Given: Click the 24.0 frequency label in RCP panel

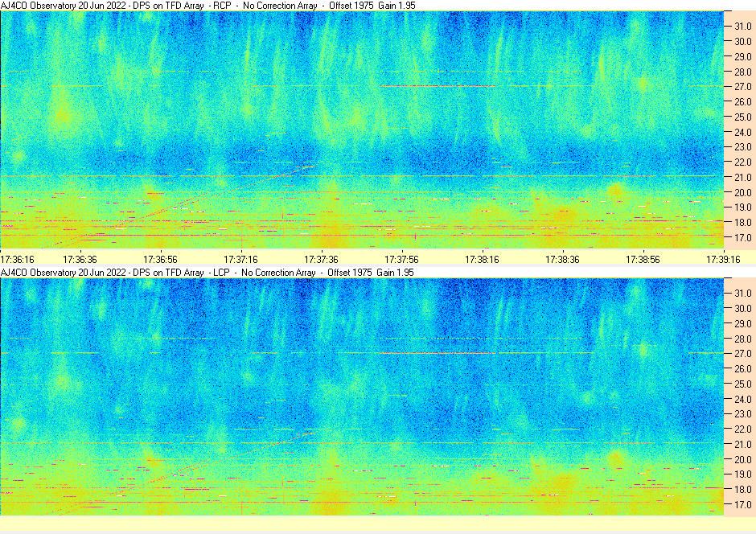Looking at the screenshot, I should pyautogui.click(x=743, y=132).
